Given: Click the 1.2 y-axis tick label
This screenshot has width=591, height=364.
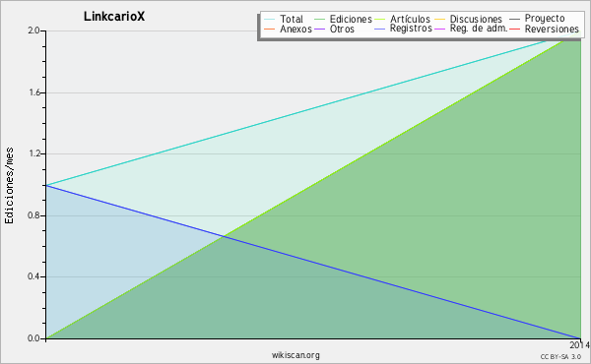Looking at the screenshot, I should tap(33, 153).
